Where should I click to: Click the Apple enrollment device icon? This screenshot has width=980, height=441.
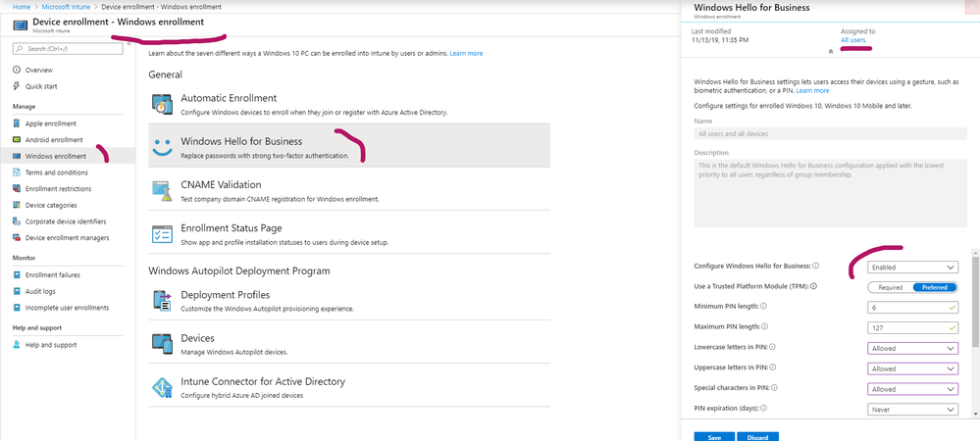[x=17, y=123]
